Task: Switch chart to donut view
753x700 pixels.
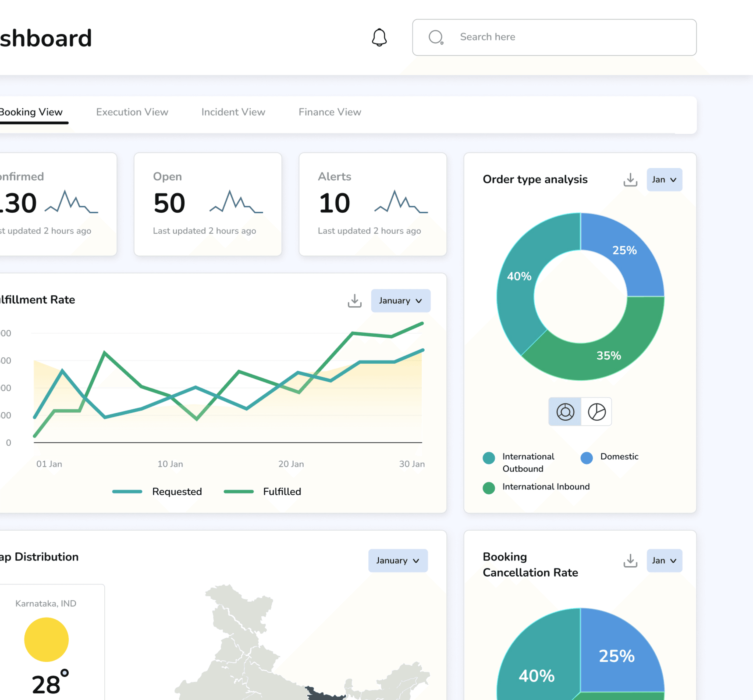Action: click(x=565, y=412)
